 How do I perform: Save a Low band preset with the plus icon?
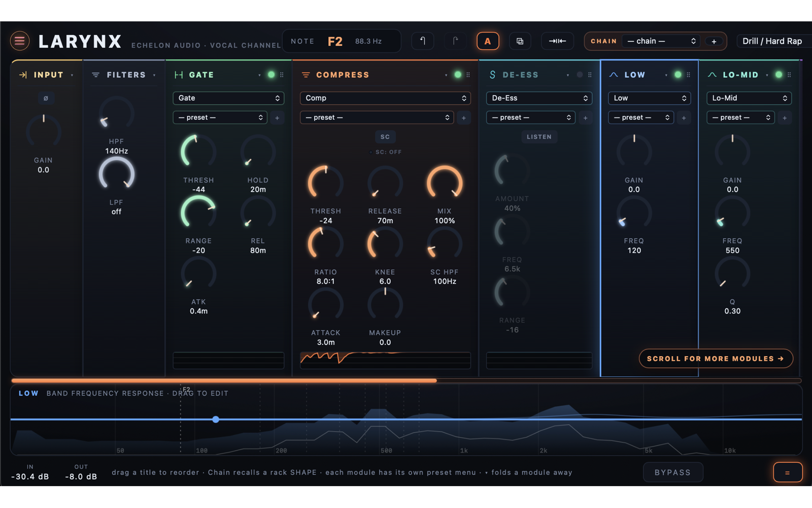(684, 118)
